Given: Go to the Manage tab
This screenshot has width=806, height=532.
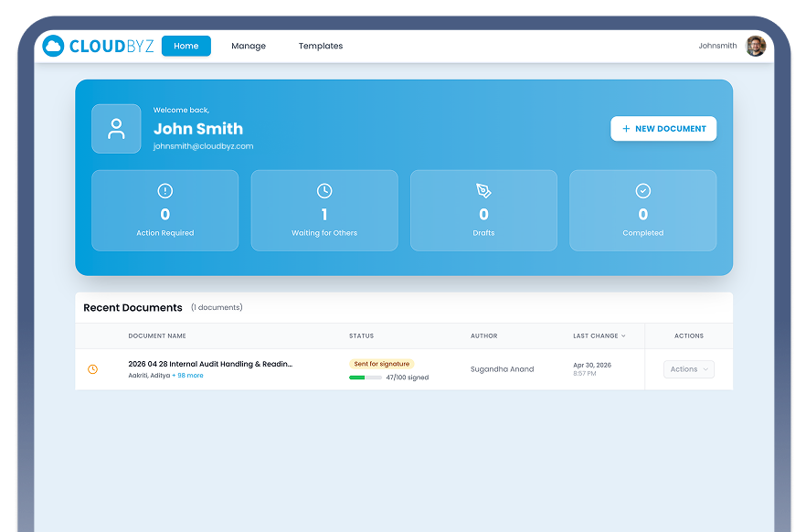Looking at the screenshot, I should [x=249, y=46].
